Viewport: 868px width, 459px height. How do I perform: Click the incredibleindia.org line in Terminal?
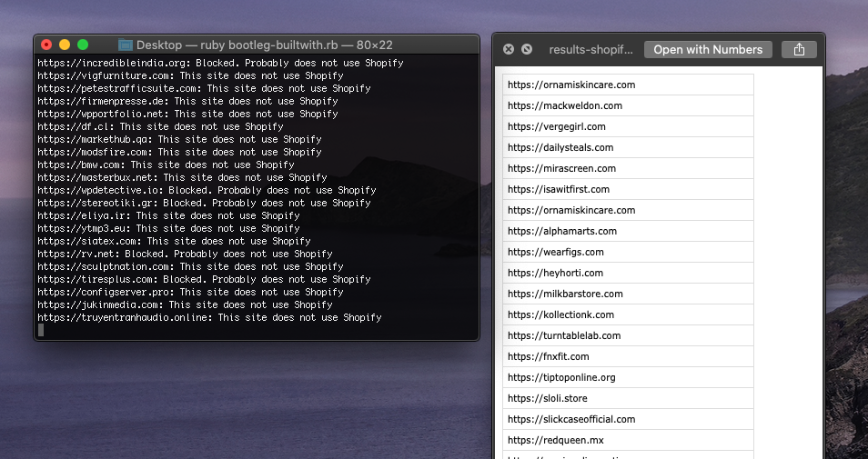[220, 63]
